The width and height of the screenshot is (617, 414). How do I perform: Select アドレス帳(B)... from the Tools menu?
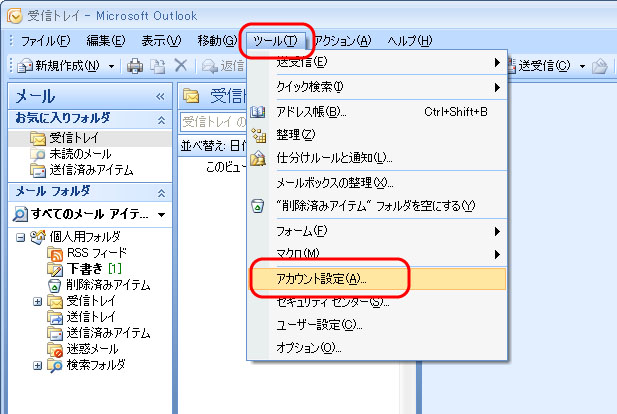point(377,112)
